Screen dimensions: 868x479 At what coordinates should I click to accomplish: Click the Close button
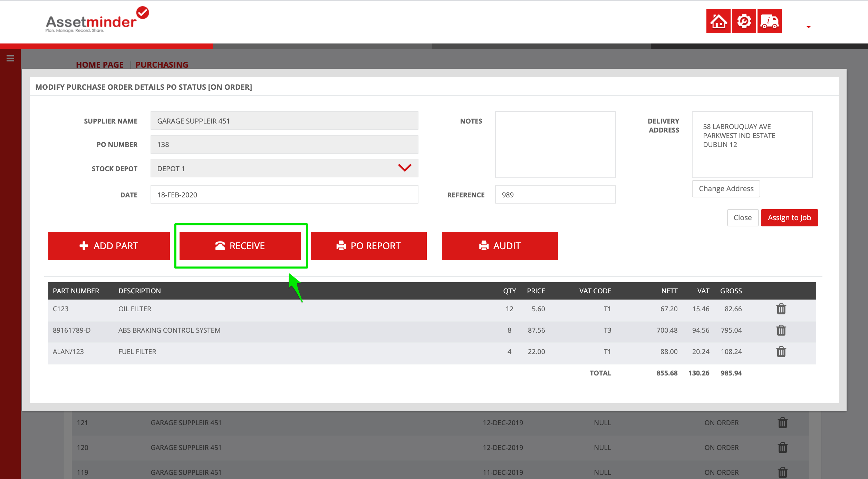point(742,218)
